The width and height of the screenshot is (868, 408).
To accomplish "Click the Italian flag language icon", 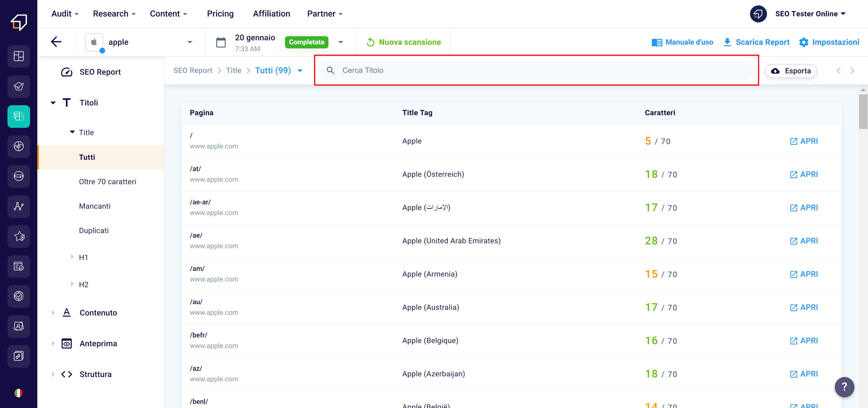I will click(19, 393).
